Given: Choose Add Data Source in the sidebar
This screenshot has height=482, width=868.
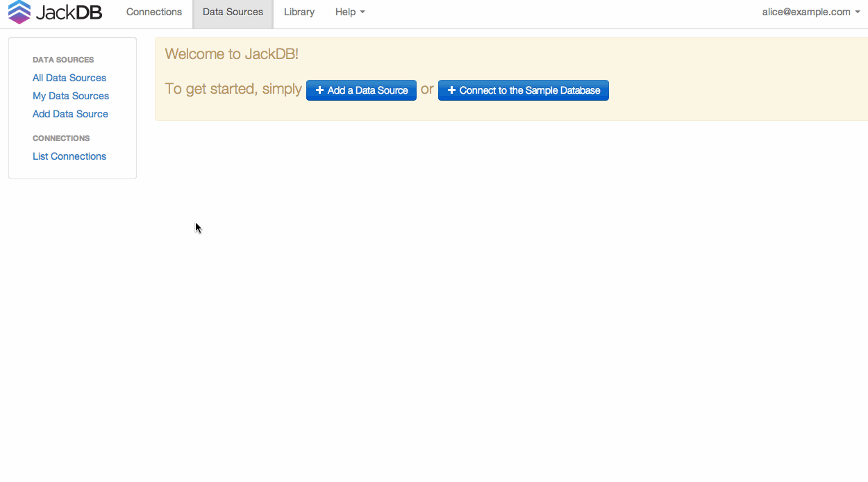Looking at the screenshot, I should 70,114.
